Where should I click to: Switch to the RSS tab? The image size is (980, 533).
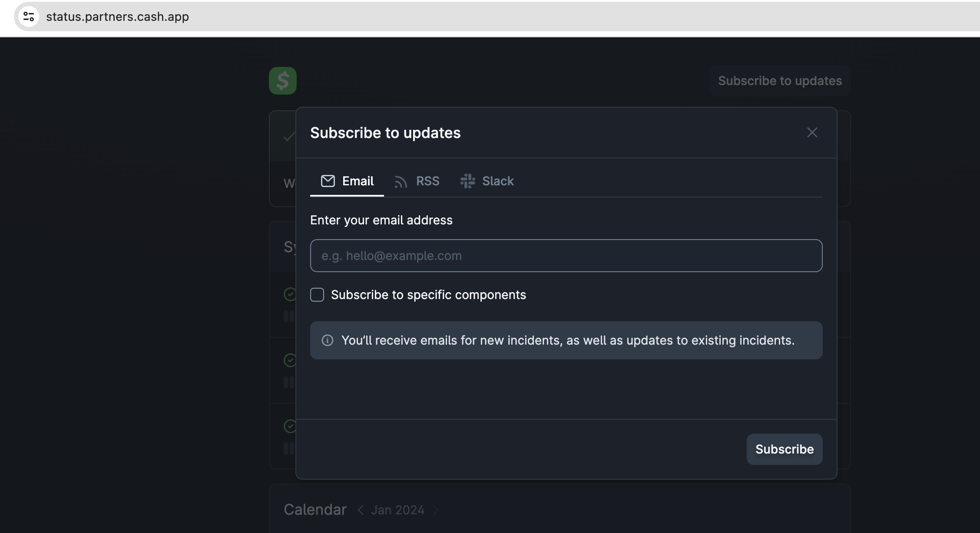[x=427, y=181]
